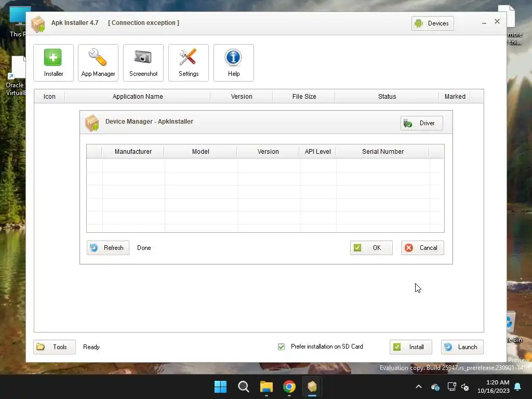532x399 pixels.
Task: Confirm Device Manager with OK
Action: (371, 248)
